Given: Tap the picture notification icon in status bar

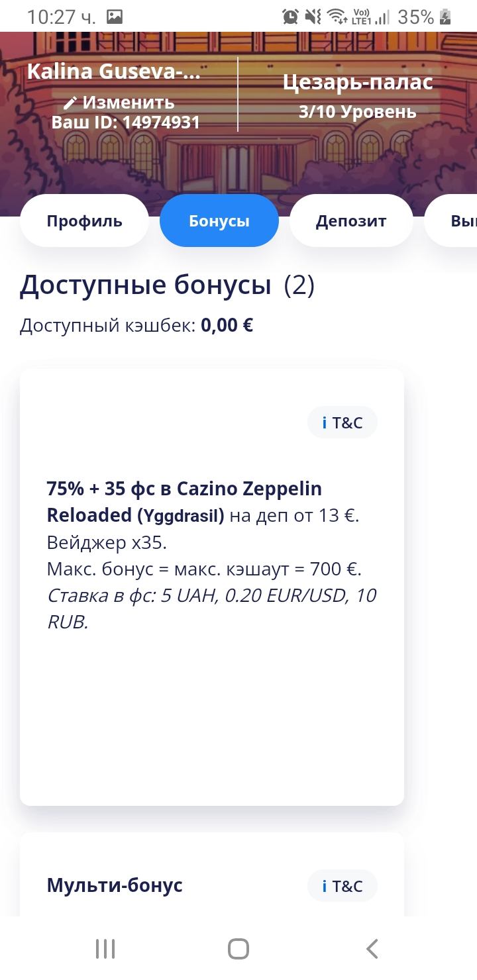Looking at the screenshot, I should pos(115,17).
